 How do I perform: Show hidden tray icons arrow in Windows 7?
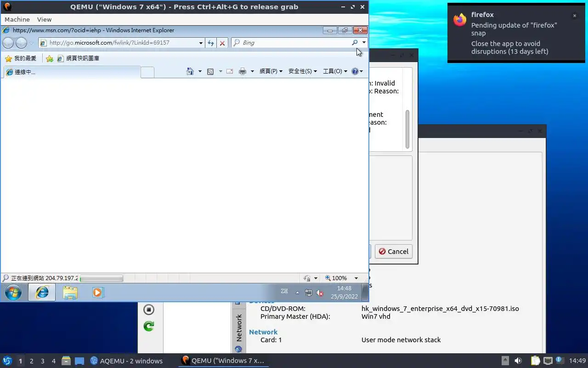pyautogui.click(x=297, y=293)
